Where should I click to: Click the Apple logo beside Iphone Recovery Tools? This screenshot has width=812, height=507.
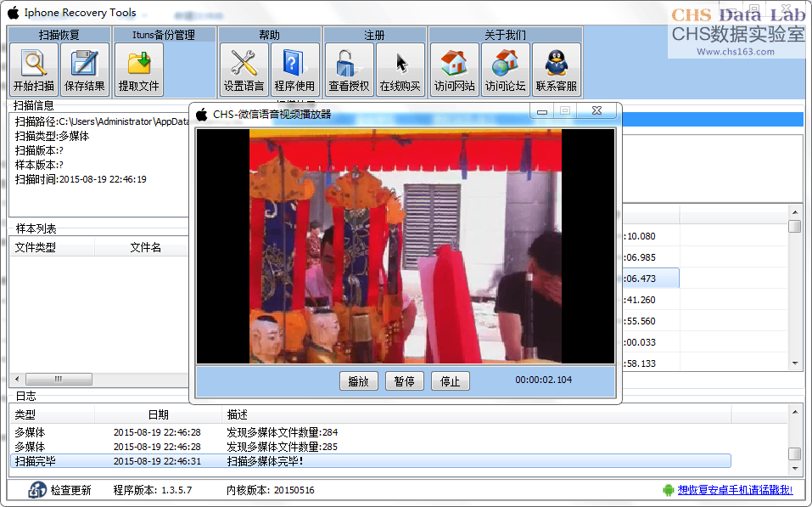(x=14, y=13)
